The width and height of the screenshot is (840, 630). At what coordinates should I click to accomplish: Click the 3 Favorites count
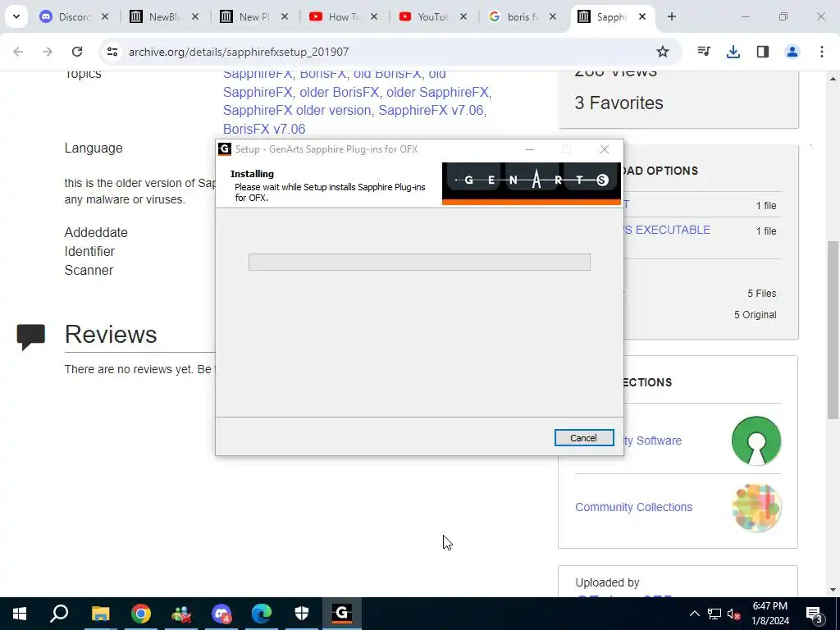pyautogui.click(x=619, y=103)
